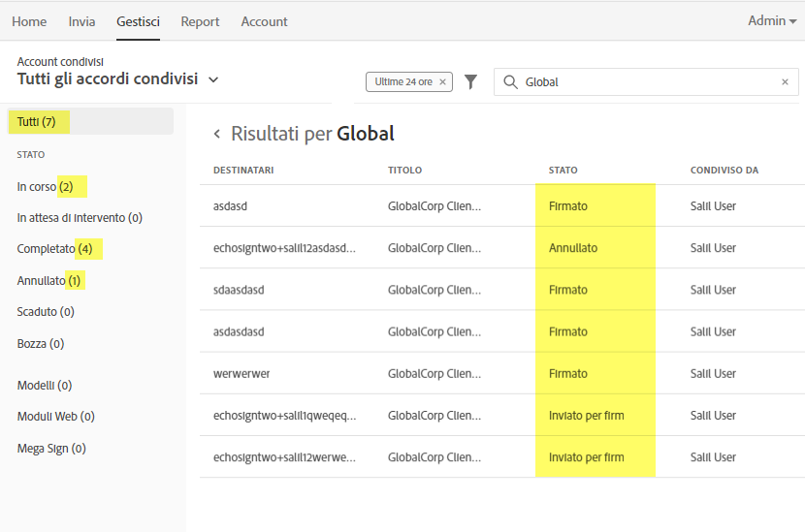Clear the Global search text
Screen dimensions: 805x532
[x=785, y=82]
